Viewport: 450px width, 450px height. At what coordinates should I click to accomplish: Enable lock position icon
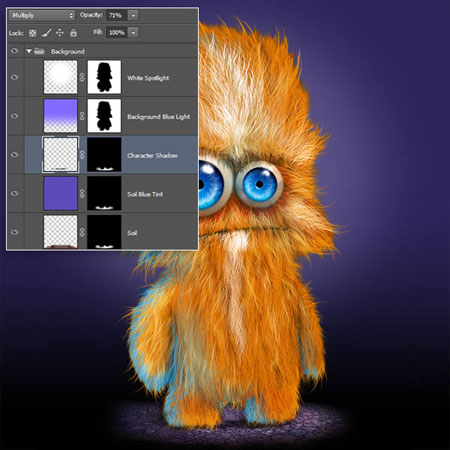[60, 33]
